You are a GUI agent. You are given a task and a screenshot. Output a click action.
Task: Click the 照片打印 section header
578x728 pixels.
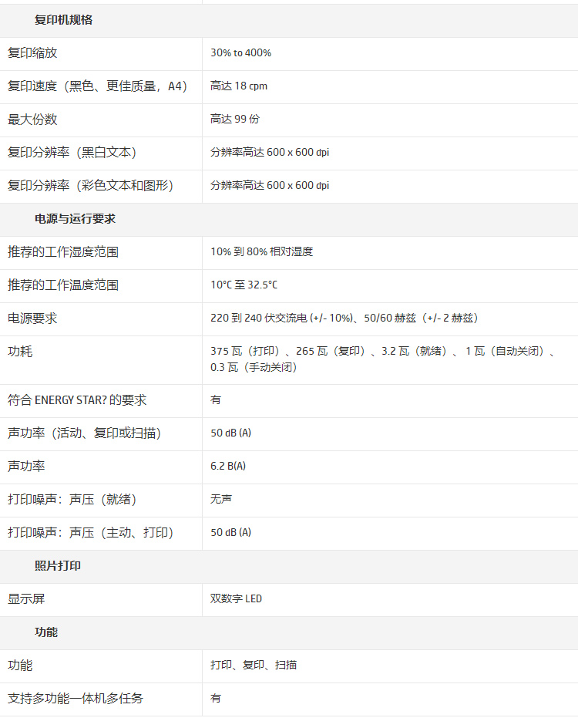point(58,566)
